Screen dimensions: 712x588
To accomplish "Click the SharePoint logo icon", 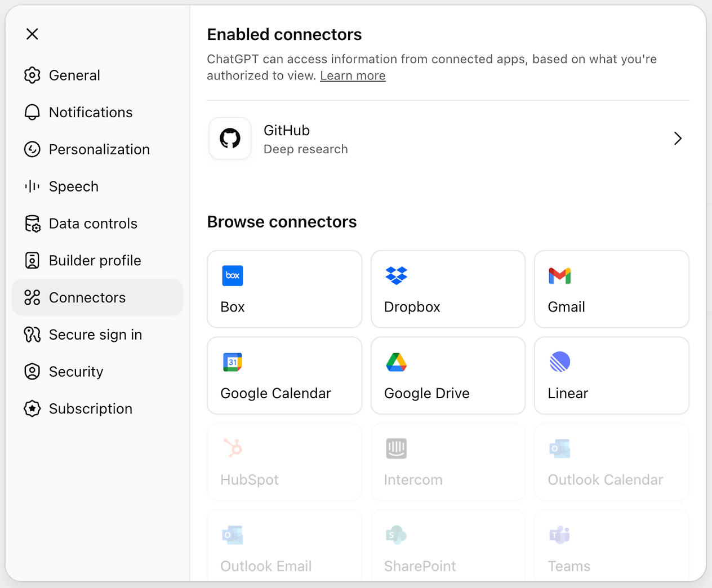I will tap(396, 535).
